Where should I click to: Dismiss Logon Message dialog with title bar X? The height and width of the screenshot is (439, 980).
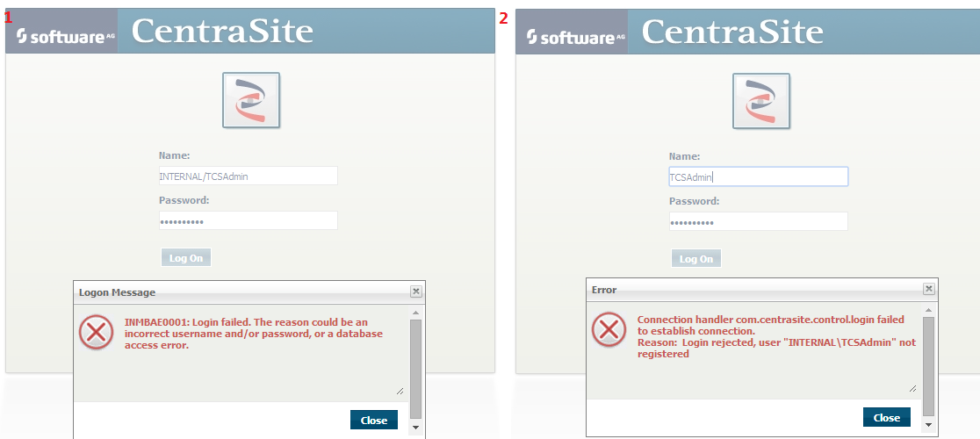coord(416,291)
